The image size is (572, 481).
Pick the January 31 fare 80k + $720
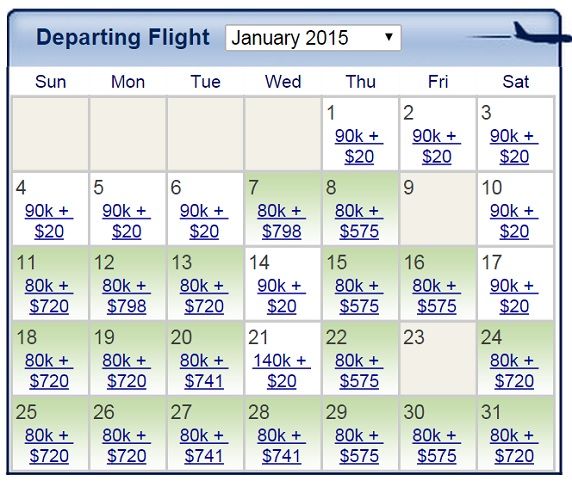coord(514,446)
